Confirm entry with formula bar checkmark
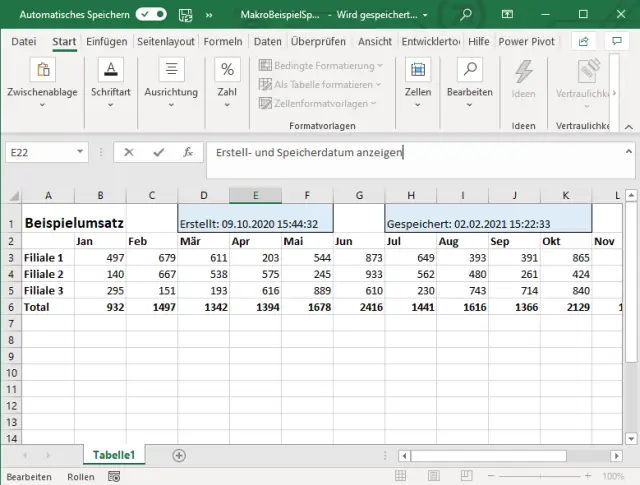Screen dimensions: 640x485 pyautogui.click(x=158, y=153)
